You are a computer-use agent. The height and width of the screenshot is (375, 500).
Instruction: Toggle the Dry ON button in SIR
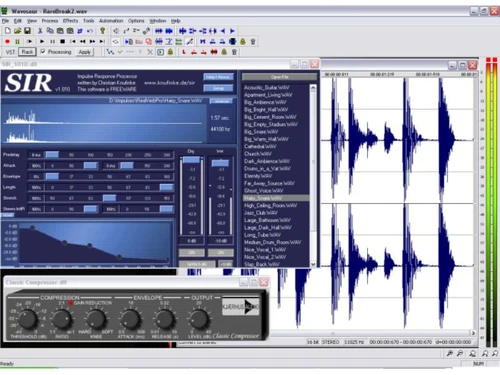click(x=192, y=252)
